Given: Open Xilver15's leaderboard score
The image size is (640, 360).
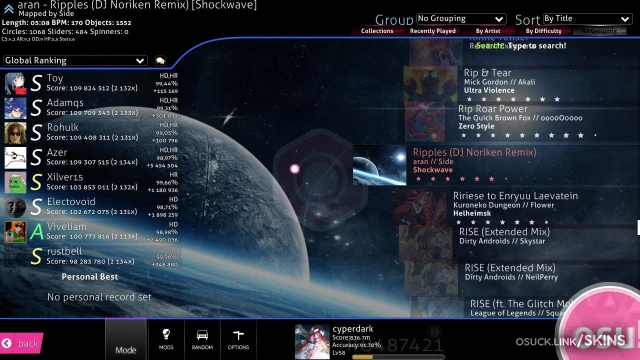Looking at the screenshot, I should [x=91, y=182].
